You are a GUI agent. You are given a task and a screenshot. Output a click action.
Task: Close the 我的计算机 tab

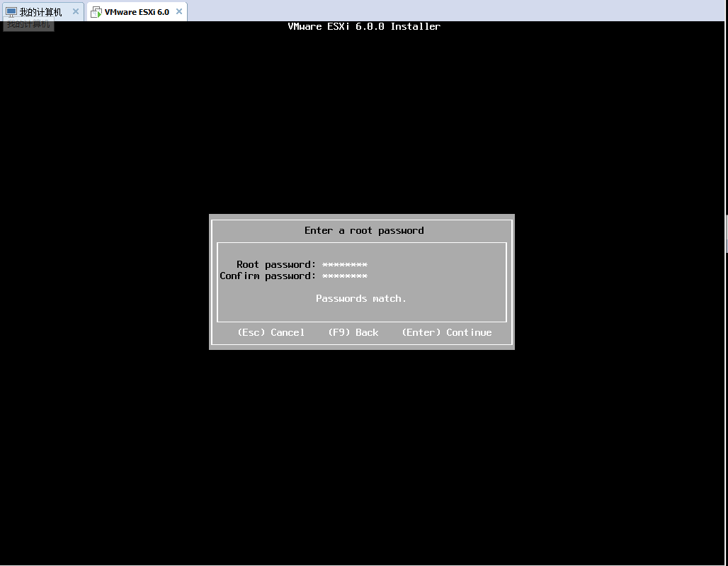click(76, 11)
